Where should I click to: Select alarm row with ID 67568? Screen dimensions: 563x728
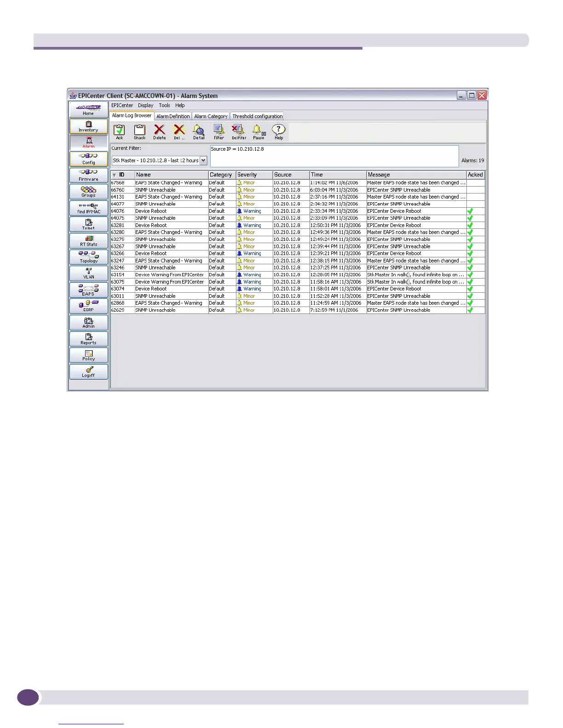tap(298, 183)
